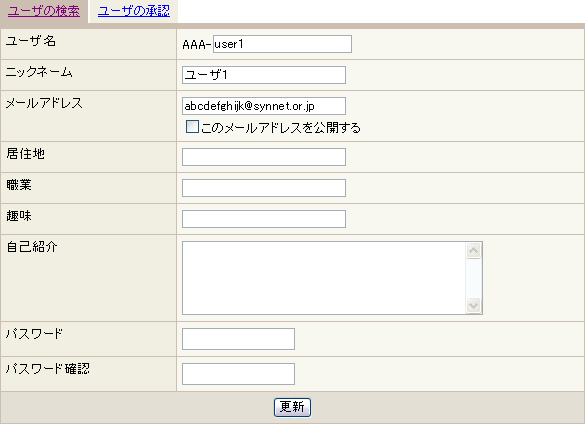Screen dimensions: 585x424
Task: Click the AAA- username prefix text
Action: pyautogui.click(x=197, y=45)
